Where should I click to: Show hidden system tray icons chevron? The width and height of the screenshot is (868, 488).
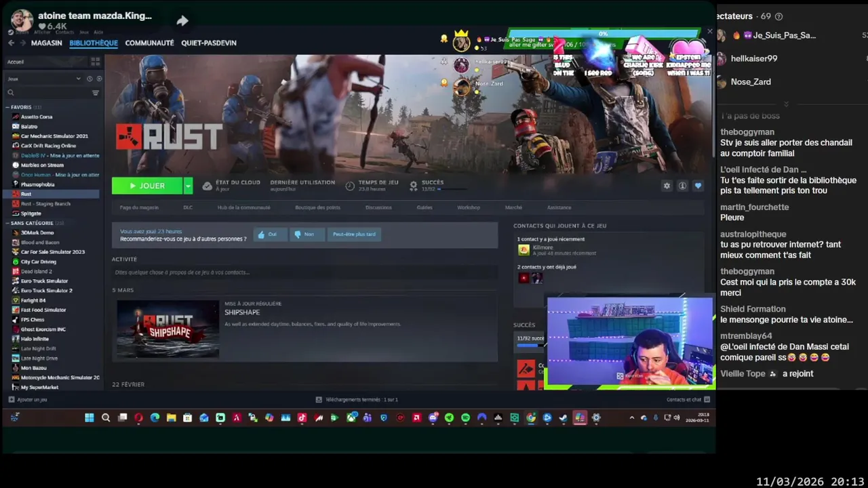(x=632, y=418)
